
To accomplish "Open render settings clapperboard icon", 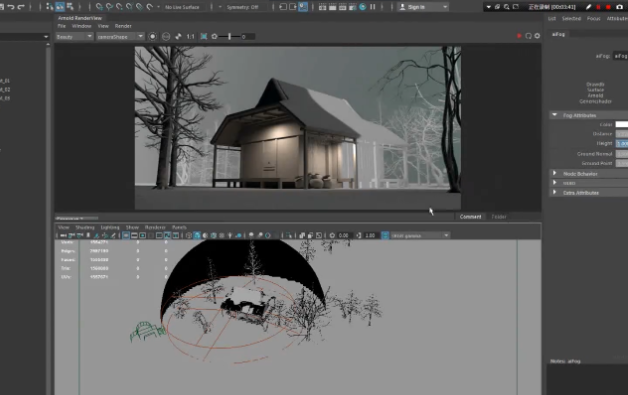I will tap(352, 7).
